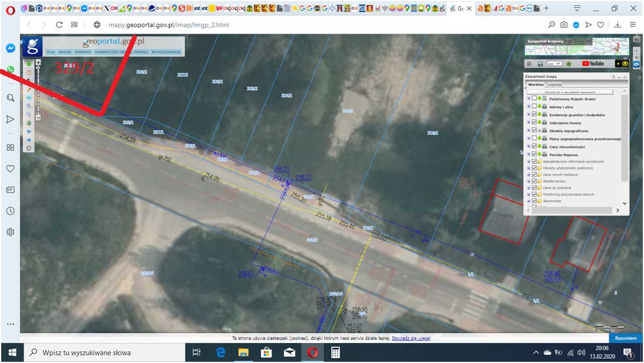Enable Plany zagospodarowania przestrzennego checkbox
Viewport: 644px width, 363px height.
(534, 138)
